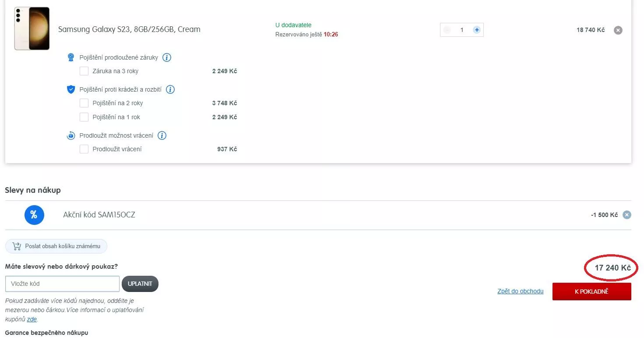Screen dimensions: 644x338
Task: Click Zpět do obchodu link
Action: click(x=521, y=291)
